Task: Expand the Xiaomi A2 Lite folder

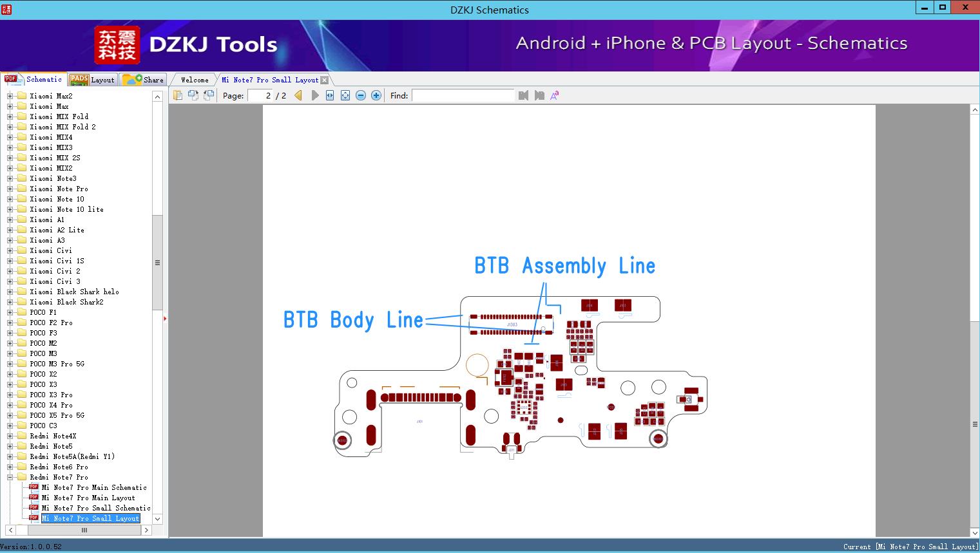Action: (x=10, y=230)
